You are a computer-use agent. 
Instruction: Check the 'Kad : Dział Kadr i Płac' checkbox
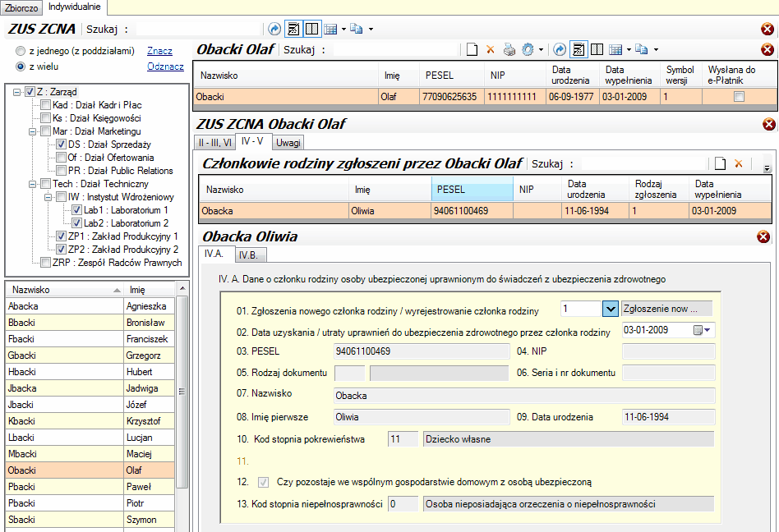coord(45,105)
